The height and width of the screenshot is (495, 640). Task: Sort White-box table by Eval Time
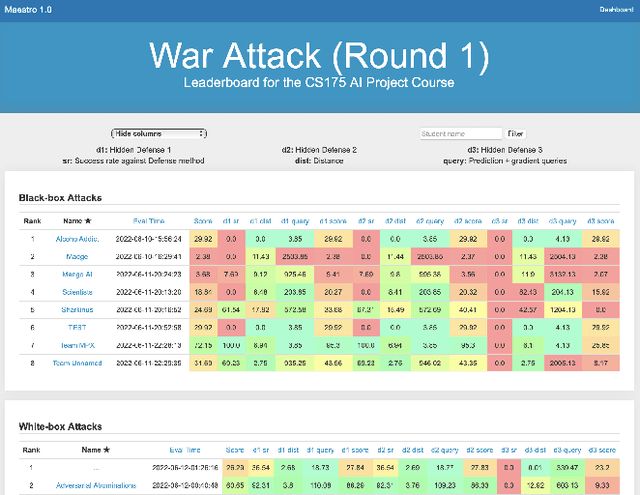pos(190,451)
